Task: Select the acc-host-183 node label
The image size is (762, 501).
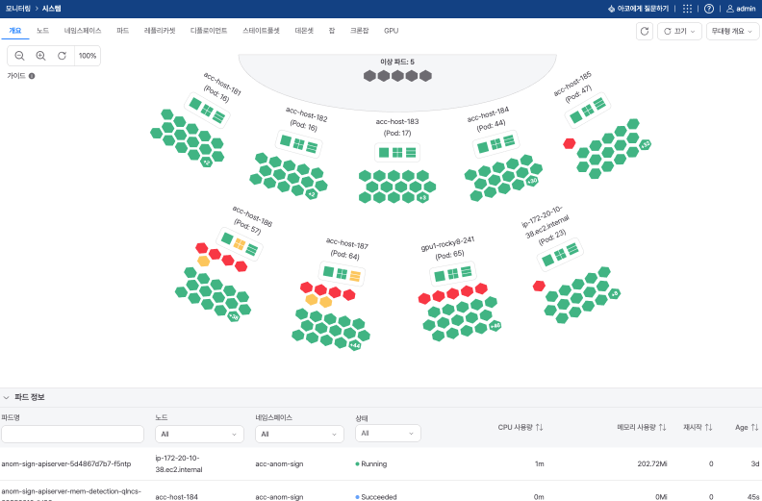Action: click(397, 121)
